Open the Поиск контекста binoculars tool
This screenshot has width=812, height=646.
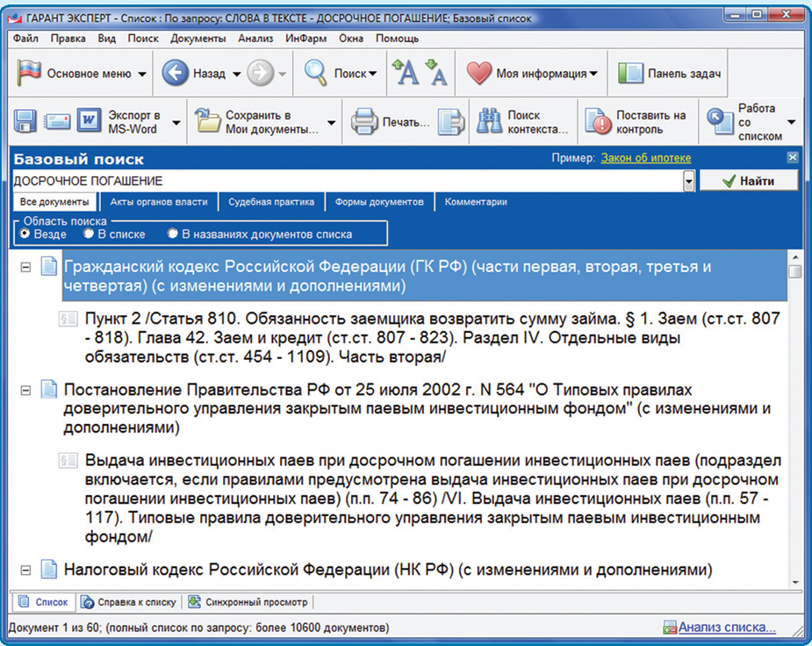coord(488,122)
